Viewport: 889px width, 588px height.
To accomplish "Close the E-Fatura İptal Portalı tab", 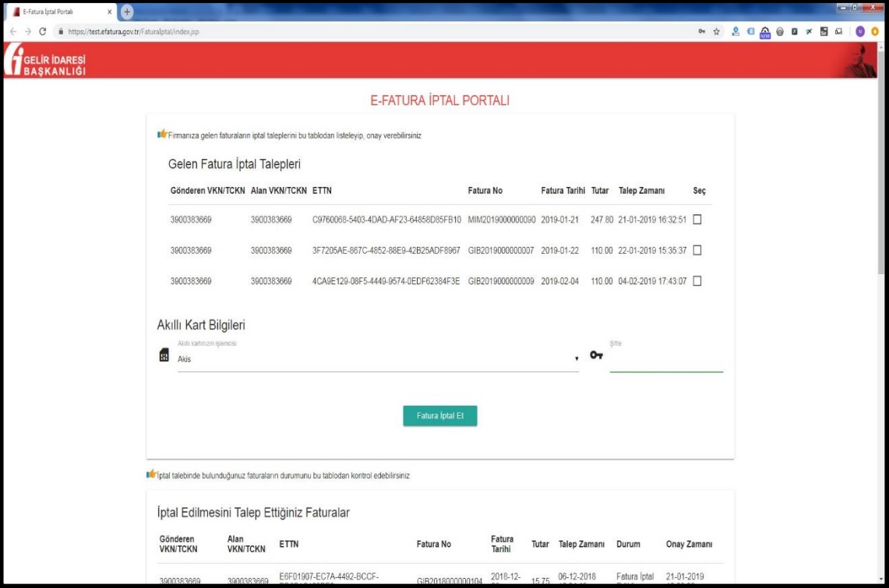I will [x=110, y=11].
